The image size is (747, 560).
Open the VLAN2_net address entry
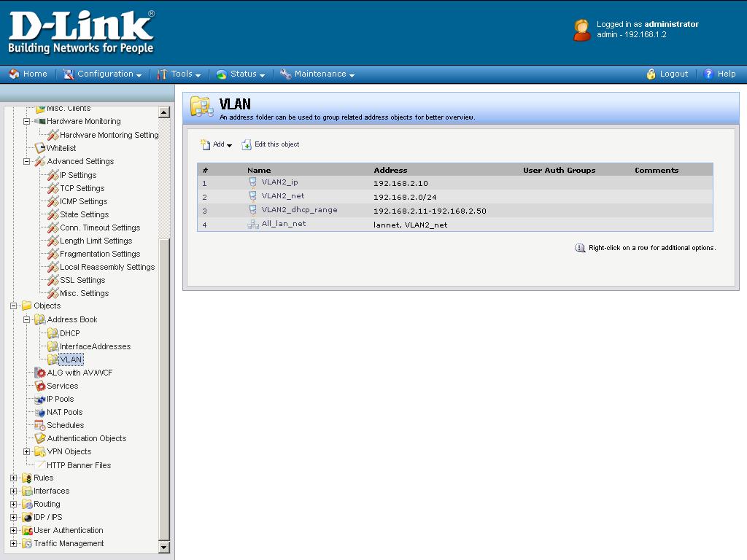coord(283,196)
